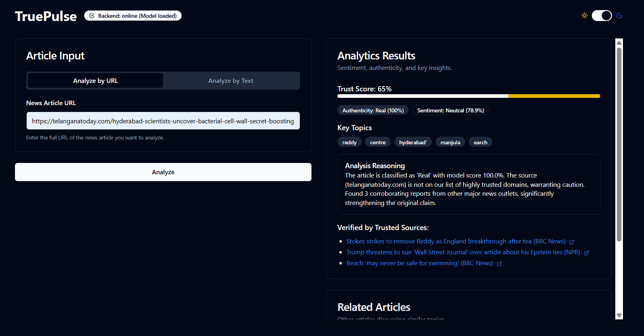Open Trump threatens to sue Wall Street Journal link

pos(463,252)
